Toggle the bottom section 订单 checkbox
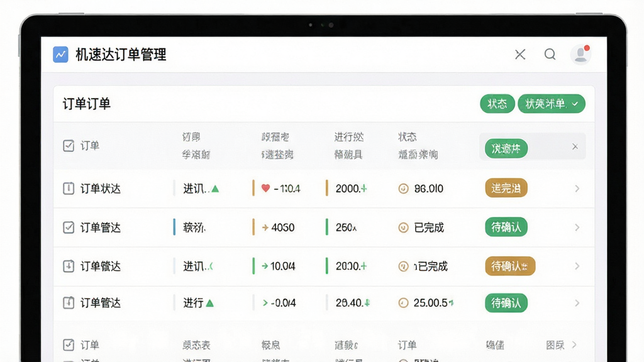 click(69, 345)
